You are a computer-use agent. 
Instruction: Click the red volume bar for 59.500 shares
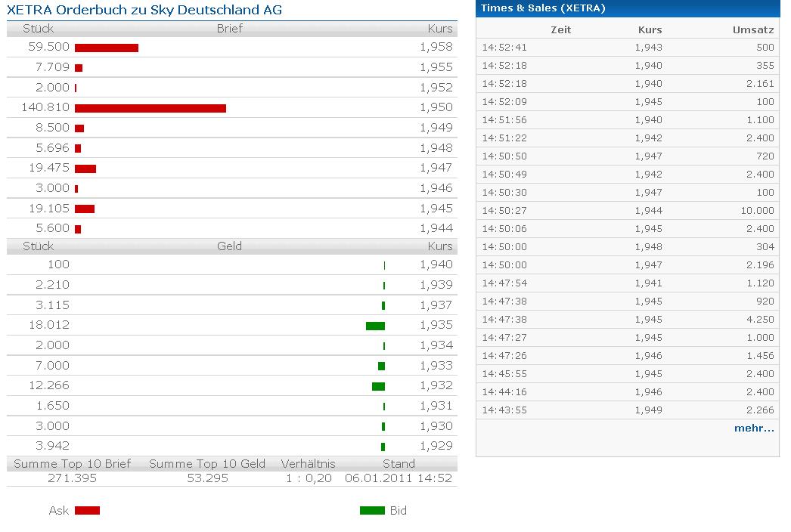click(x=107, y=48)
